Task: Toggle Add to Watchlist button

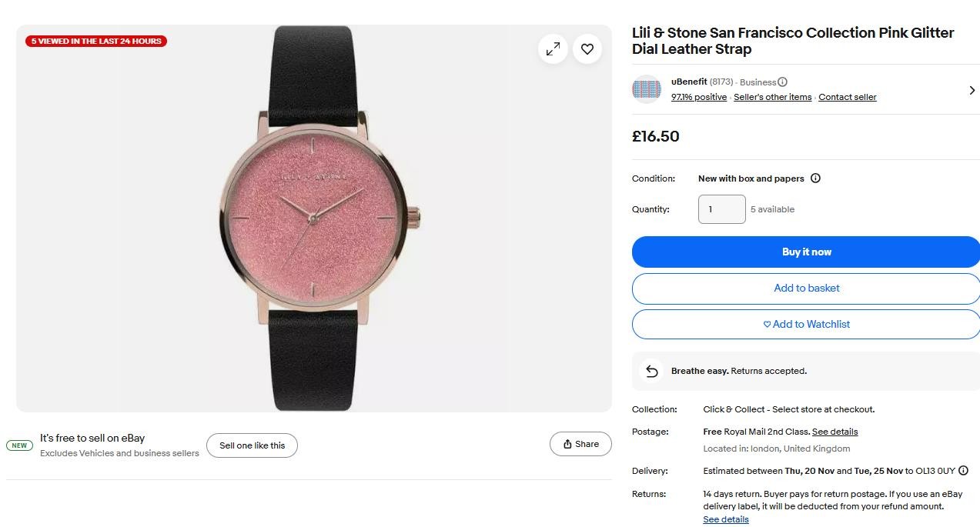Action: (806, 325)
